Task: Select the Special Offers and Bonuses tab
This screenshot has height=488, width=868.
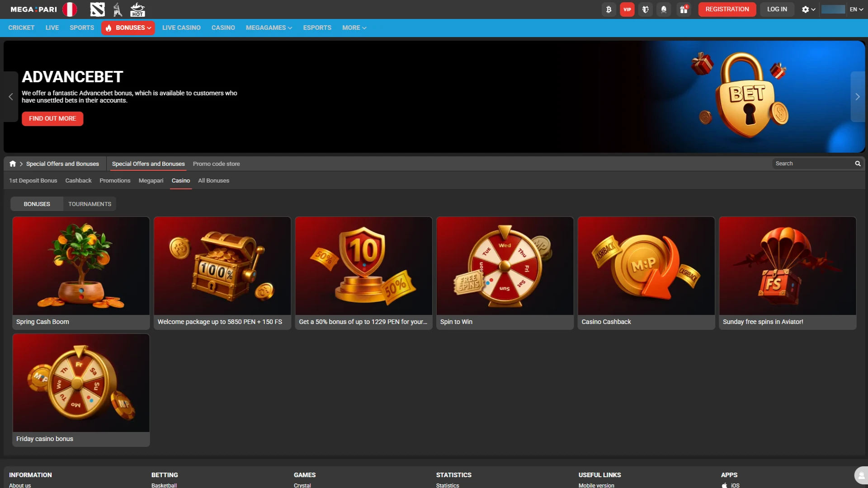Action: [148, 164]
